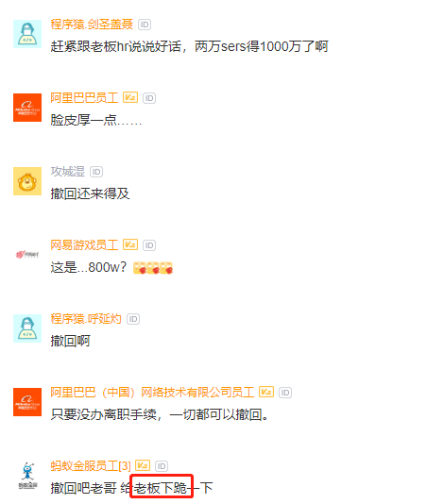
Task: Click username 程序猿.剑圣盖聂
Action: [92, 25]
